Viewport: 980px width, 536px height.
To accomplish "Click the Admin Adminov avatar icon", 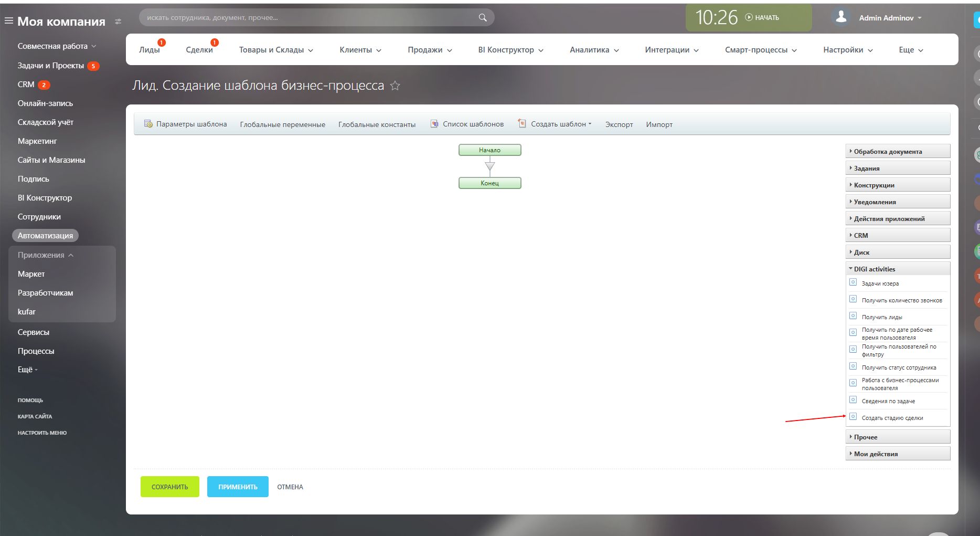I will point(840,16).
